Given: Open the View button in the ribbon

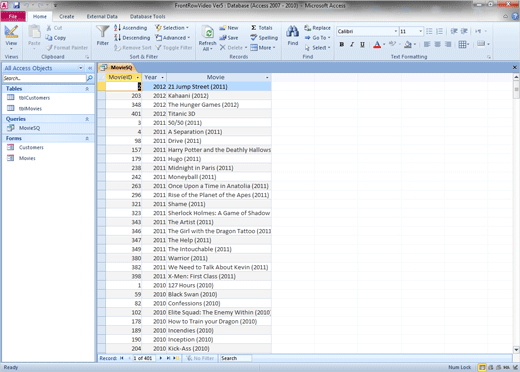Looking at the screenshot, I should point(11,36).
